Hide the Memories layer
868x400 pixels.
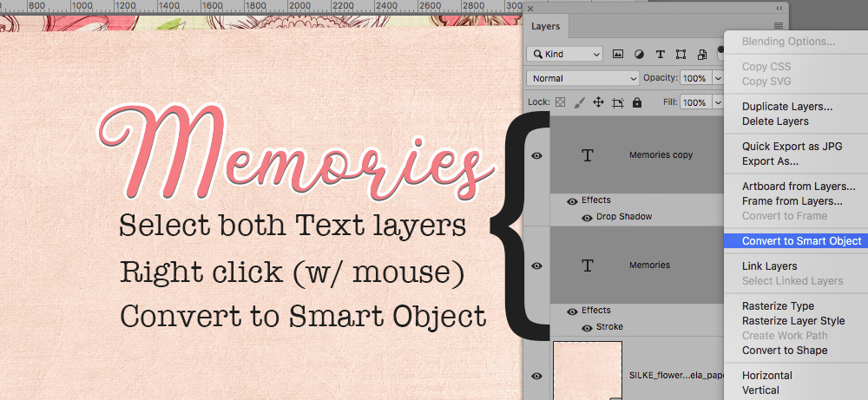536,266
